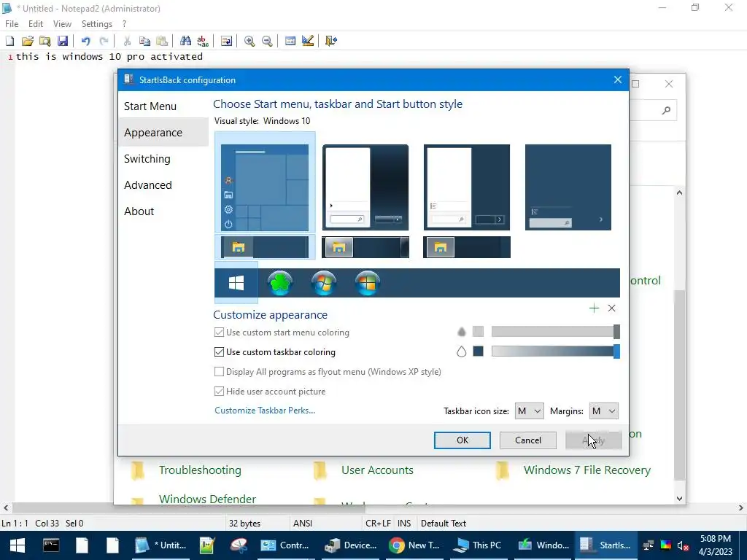Open the Chrome New Tab taskbar button

click(x=414, y=545)
